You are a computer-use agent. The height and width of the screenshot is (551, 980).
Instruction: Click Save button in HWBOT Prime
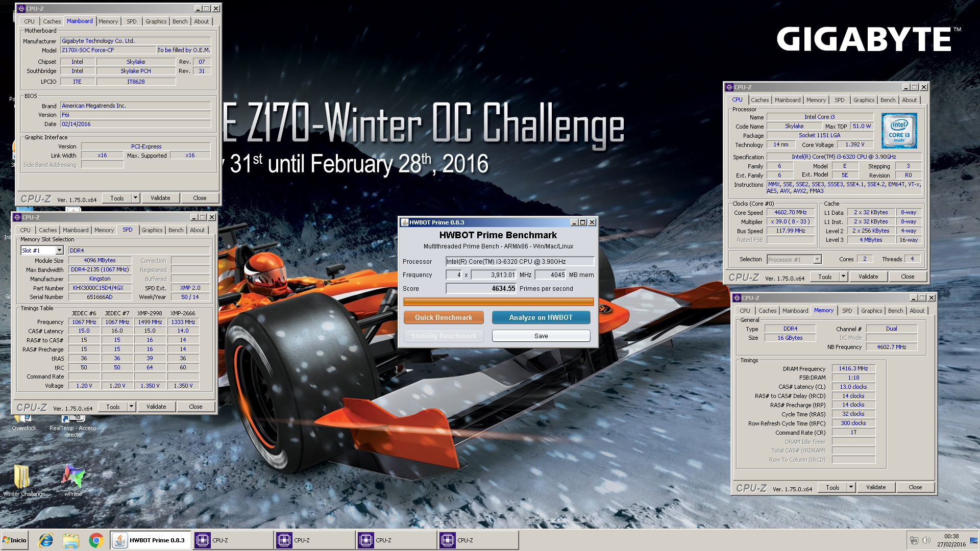pos(541,336)
